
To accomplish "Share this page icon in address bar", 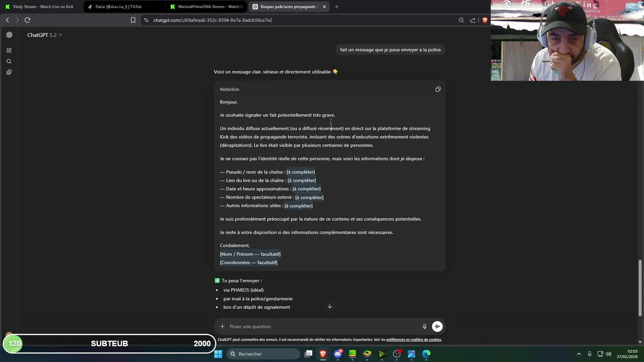I will point(473,20).
